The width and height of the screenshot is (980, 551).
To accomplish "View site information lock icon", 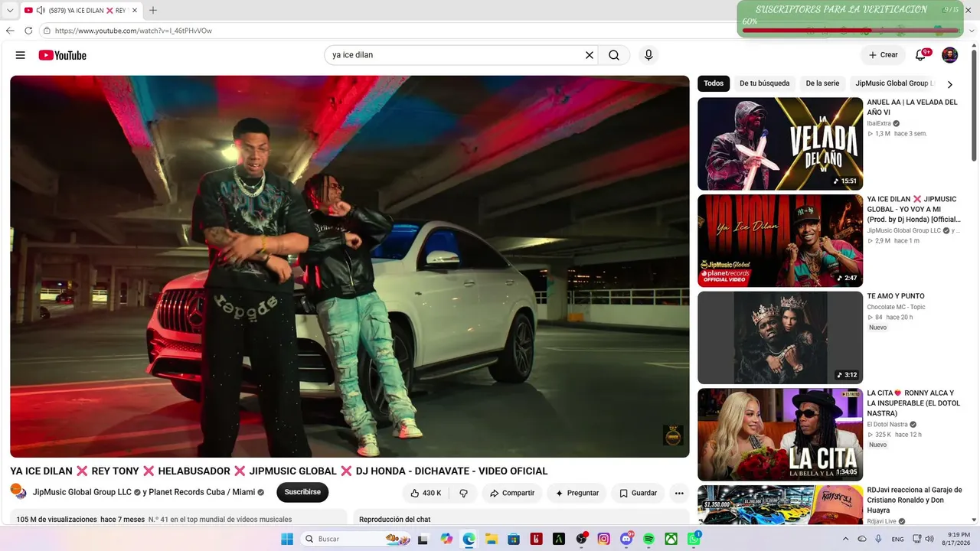I will (47, 31).
